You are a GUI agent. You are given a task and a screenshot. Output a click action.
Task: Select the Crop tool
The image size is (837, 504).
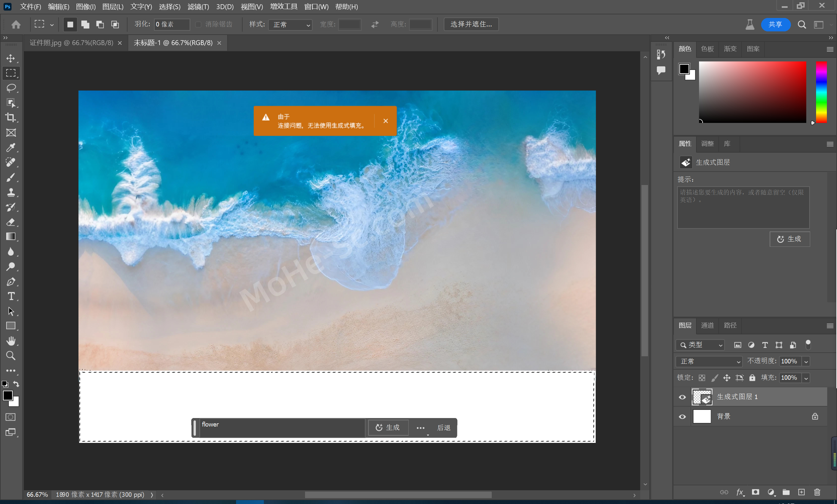coord(11,118)
